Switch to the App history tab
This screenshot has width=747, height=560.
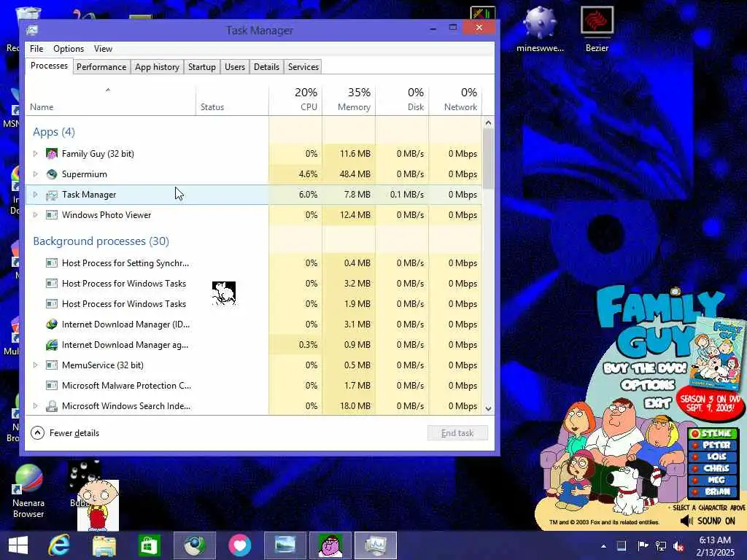157,66
